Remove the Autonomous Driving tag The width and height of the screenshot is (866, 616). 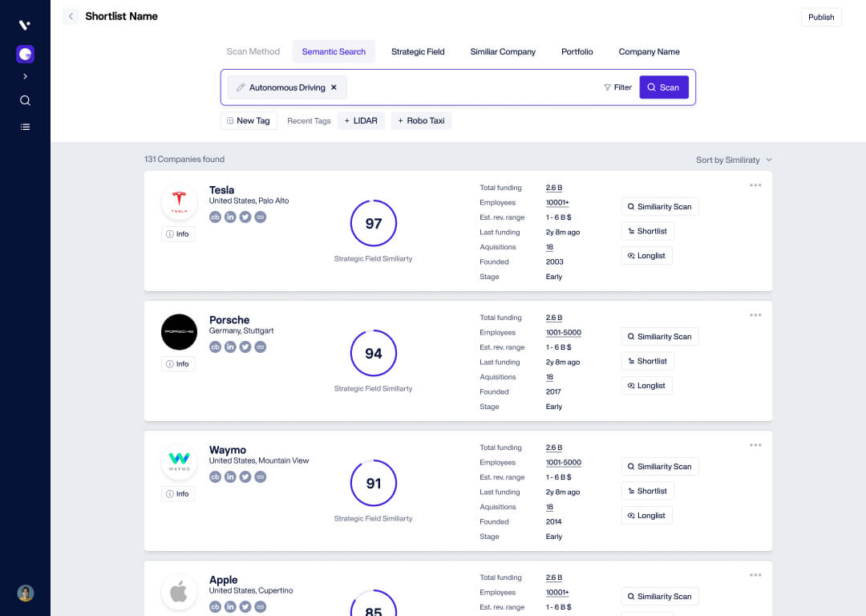tap(334, 87)
